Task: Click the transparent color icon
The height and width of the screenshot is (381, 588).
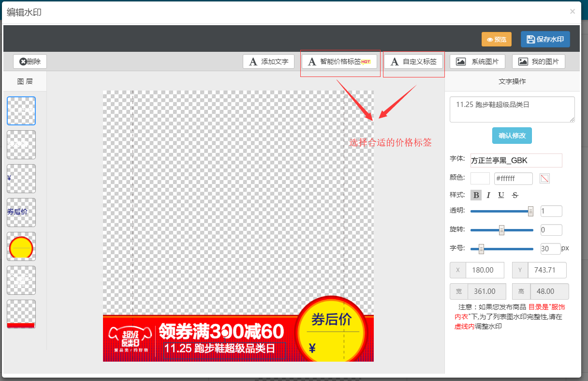Action: [544, 179]
